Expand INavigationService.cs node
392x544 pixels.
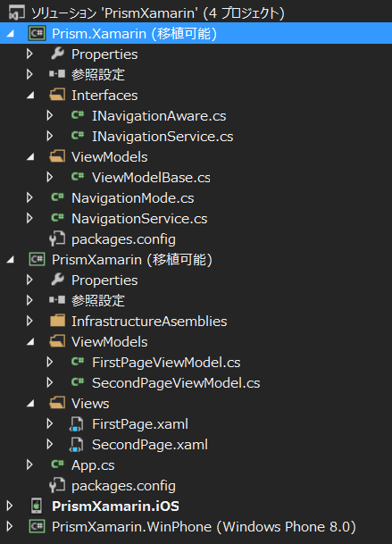coord(50,136)
